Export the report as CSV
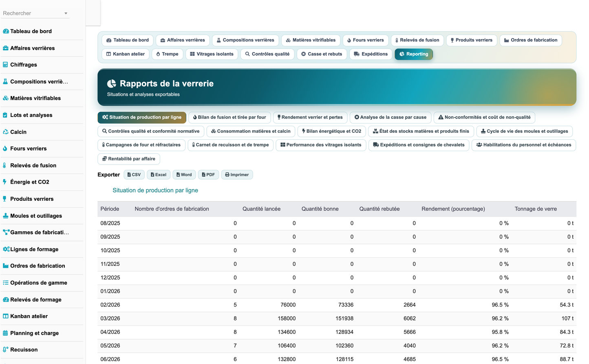The width and height of the screenshot is (589, 364). [x=134, y=175]
